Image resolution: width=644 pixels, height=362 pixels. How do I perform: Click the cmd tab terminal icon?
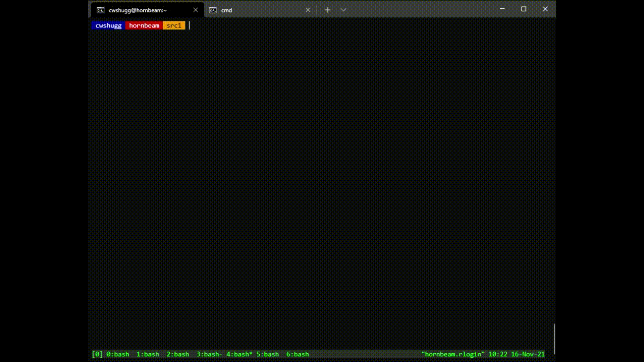coord(213,10)
